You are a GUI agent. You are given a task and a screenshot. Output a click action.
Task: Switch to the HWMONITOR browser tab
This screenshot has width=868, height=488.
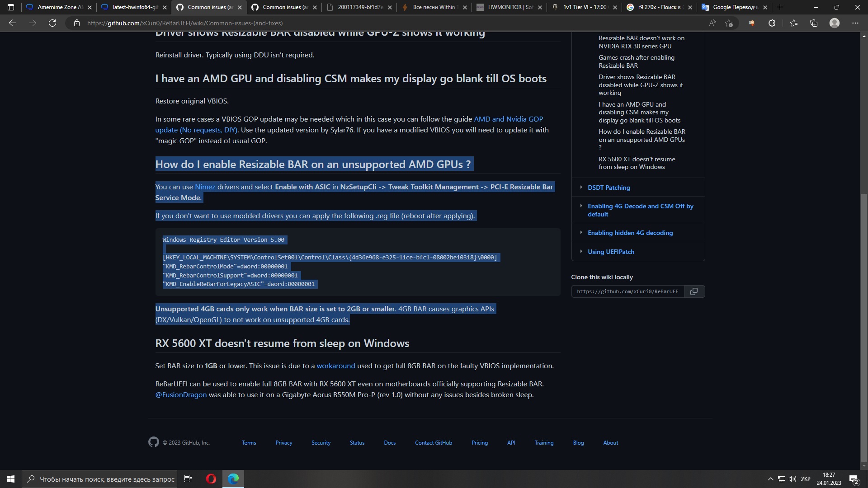(506, 7)
